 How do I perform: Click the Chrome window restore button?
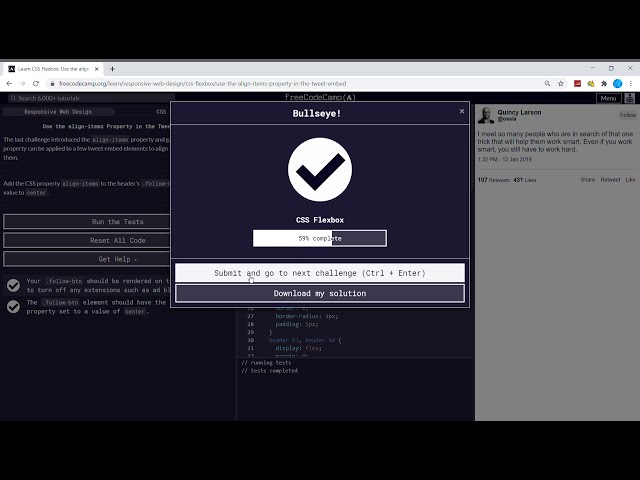coord(611,68)
